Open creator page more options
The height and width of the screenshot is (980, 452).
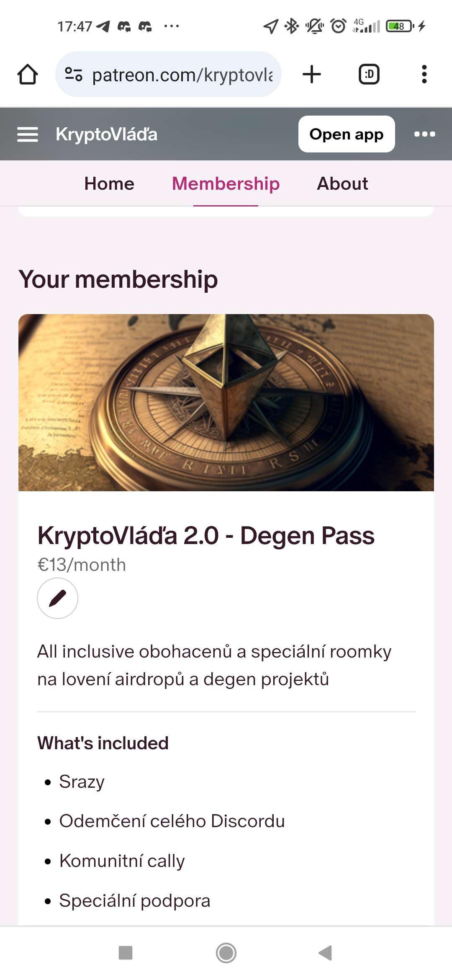tap(424, 134)
